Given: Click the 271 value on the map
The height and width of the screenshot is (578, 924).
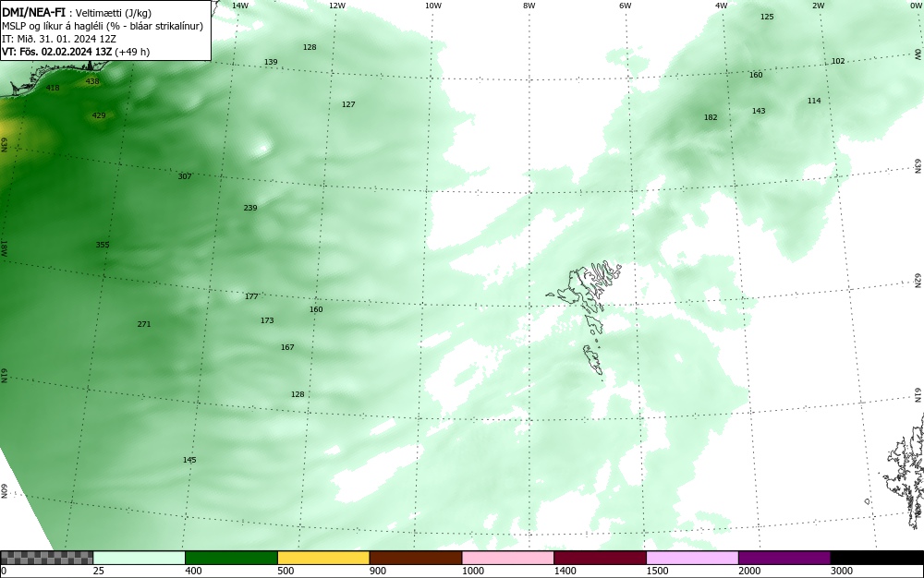Looking at the screenshot, I should [x=144, y=324].
